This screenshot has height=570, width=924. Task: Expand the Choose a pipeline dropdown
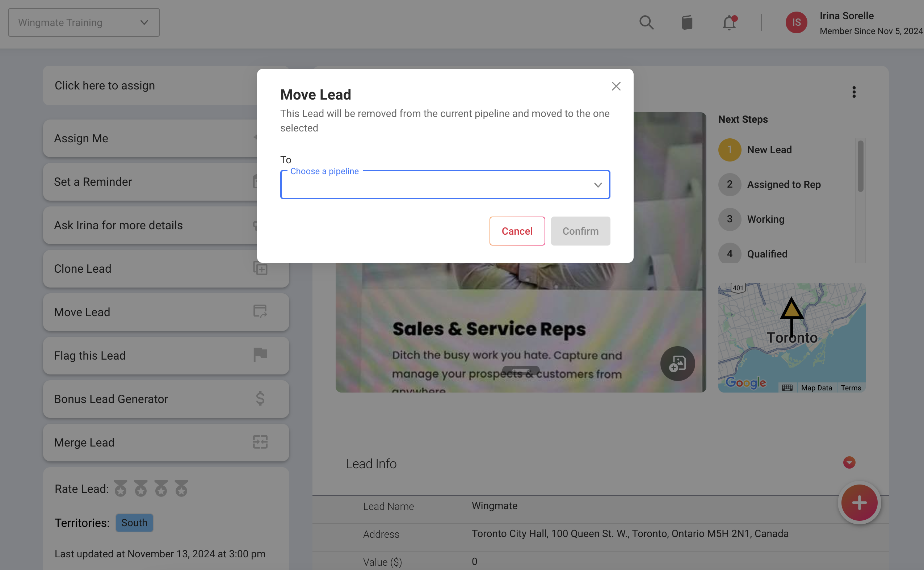pyautogui.click(x=445, y=185)
